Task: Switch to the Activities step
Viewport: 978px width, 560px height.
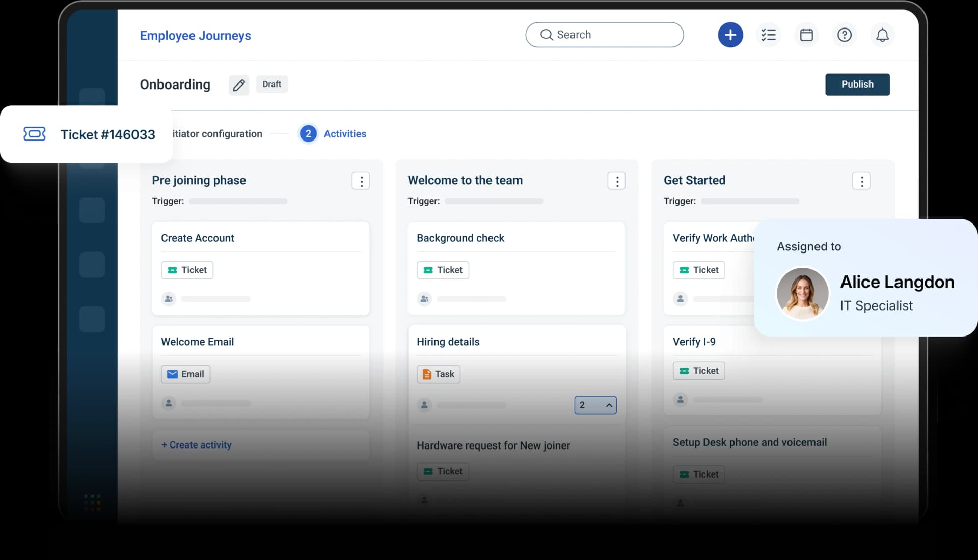Action: tap(333, 134)
